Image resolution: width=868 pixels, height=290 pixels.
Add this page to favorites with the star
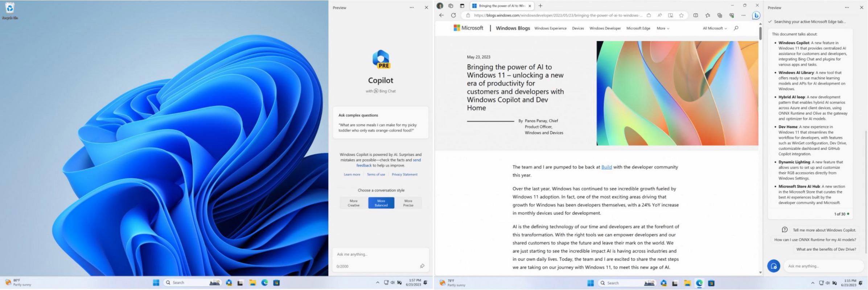click(681, 15)
